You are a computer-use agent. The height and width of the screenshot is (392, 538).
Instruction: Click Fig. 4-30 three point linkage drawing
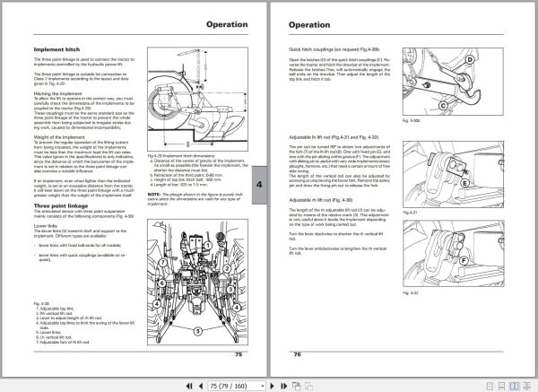(197, 283)
